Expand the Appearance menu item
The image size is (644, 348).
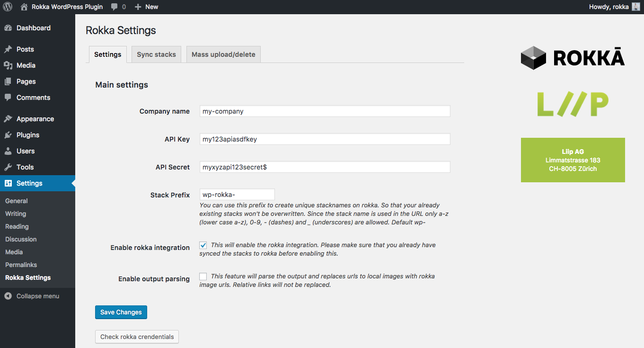point(35,119)
